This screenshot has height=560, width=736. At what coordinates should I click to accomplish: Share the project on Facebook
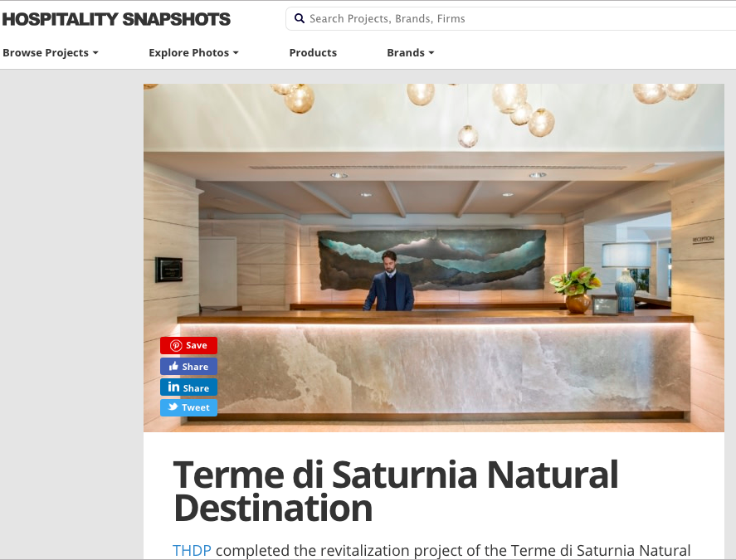point(188,367)
